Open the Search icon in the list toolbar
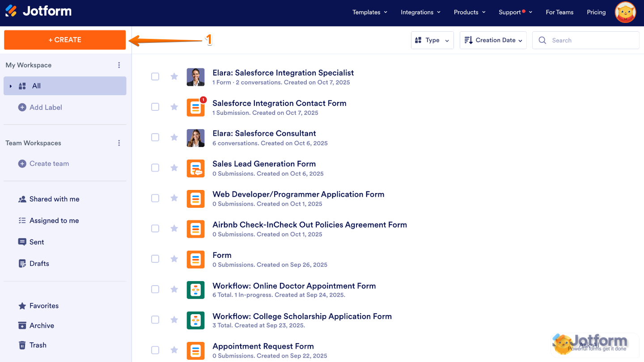Screen dimensions: 644x362 pos(542,40)
